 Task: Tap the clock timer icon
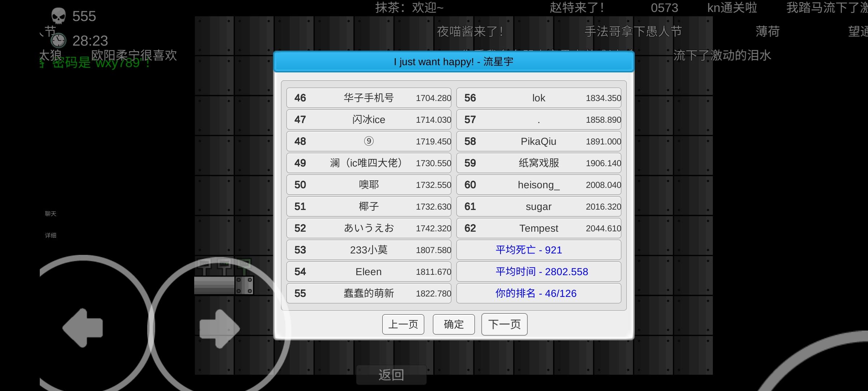click(58, 41)
